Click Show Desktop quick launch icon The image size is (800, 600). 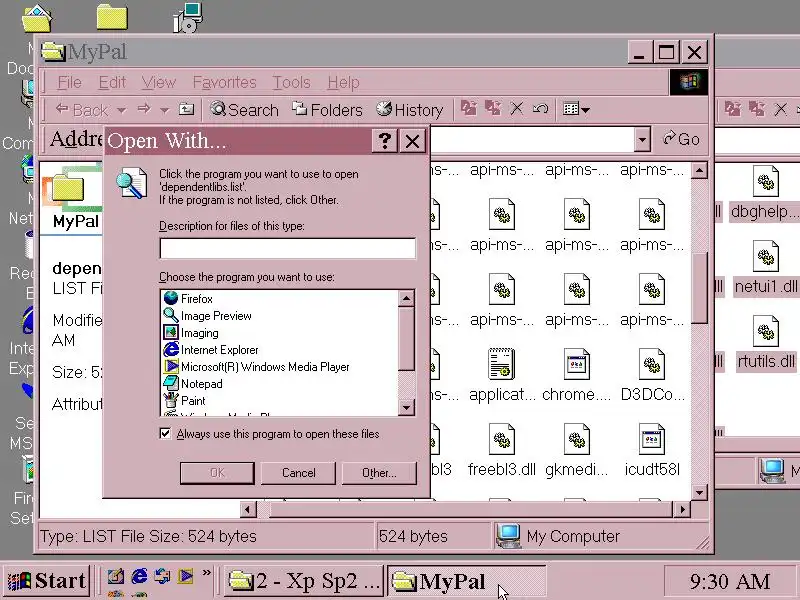click(x=115, y=577)
